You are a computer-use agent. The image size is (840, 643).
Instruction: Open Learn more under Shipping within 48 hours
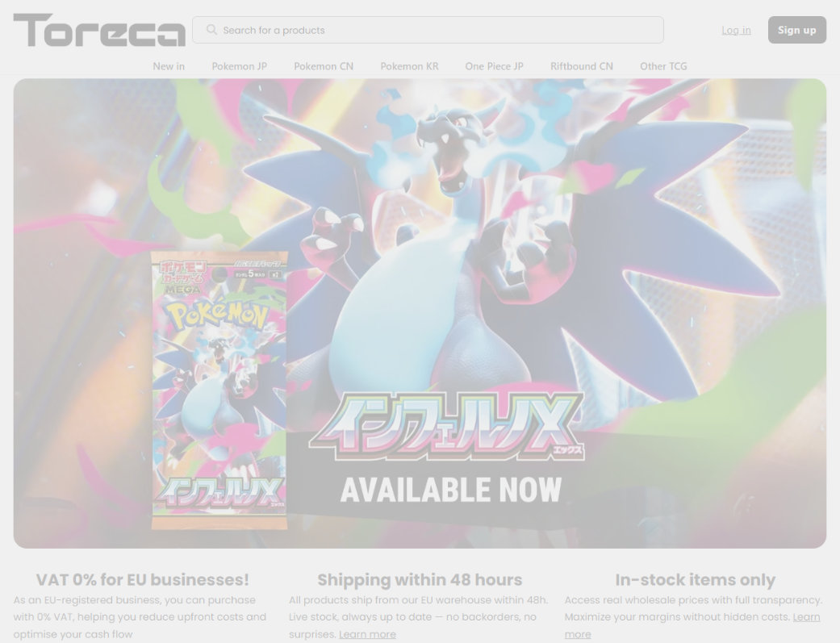coord(367,634)
